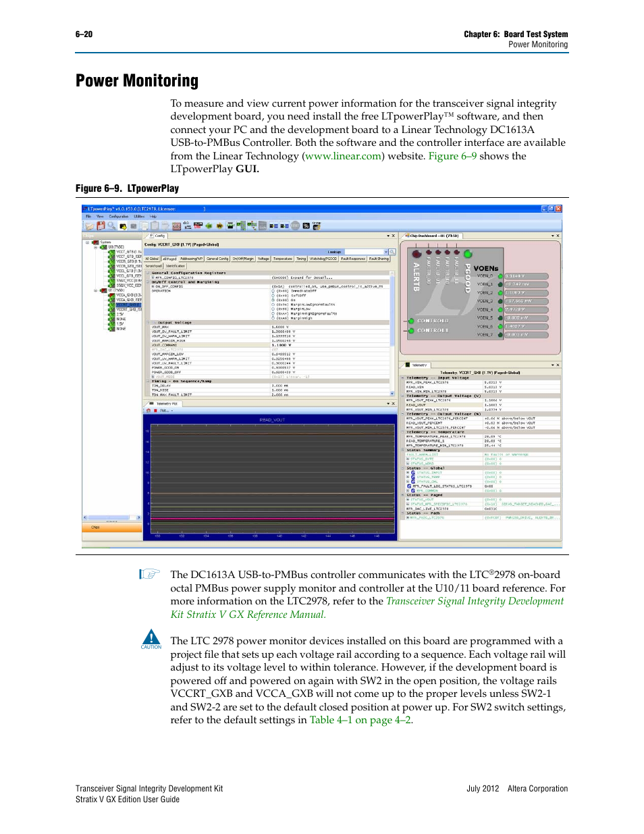Click the Chips button under the tree
This screenshot has height=834, width=644.
click(x=113, y=527)
